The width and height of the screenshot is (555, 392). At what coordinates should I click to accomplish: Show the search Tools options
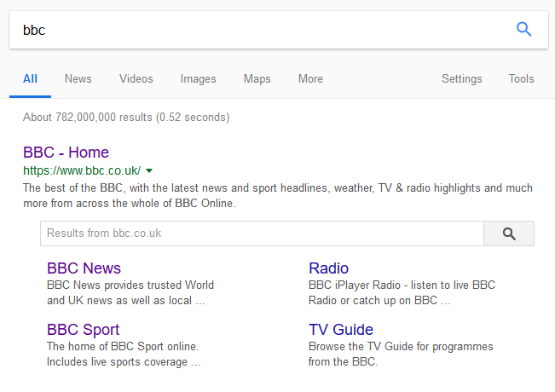tap(521, 79)
